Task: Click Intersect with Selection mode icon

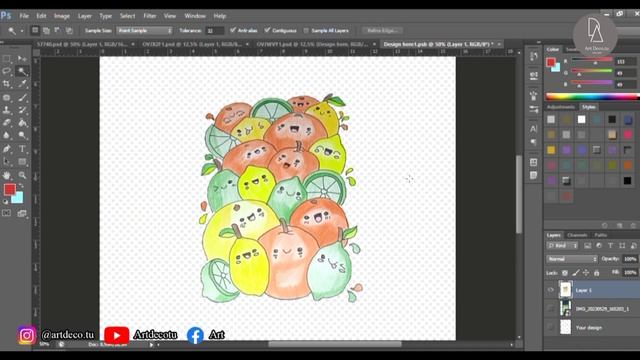Action: click(69, 30)
